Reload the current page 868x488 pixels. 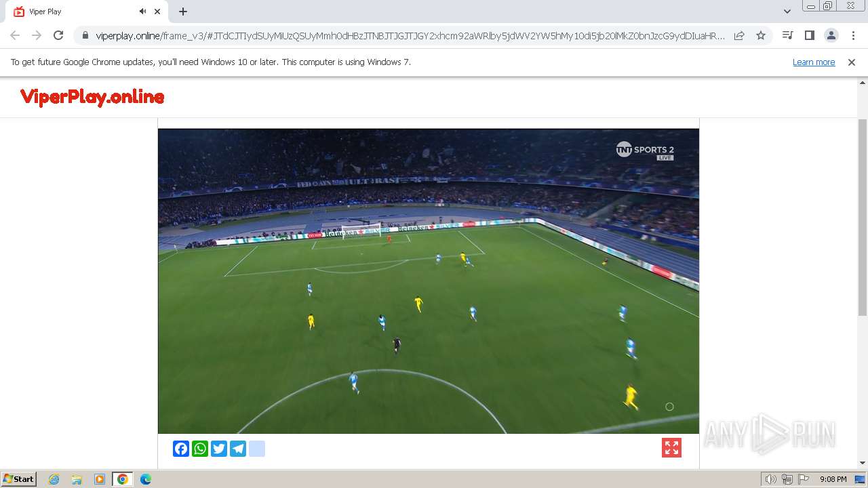coord(58,35)
